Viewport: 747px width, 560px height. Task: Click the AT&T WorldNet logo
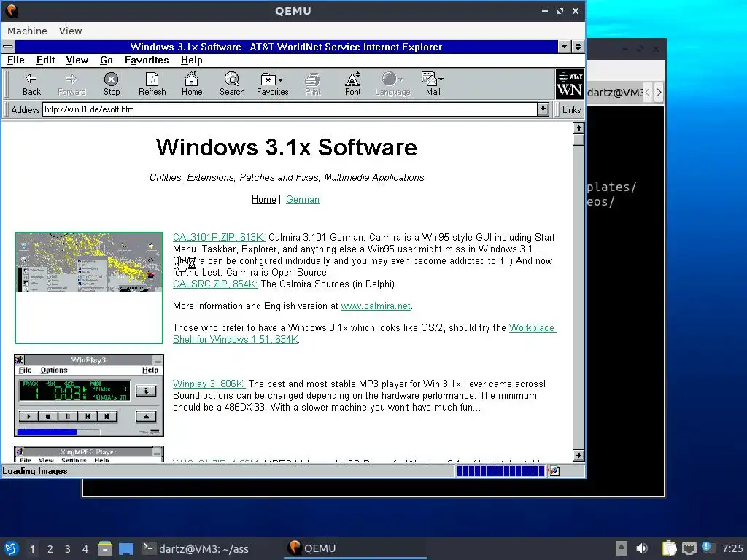tap(569, 85)
